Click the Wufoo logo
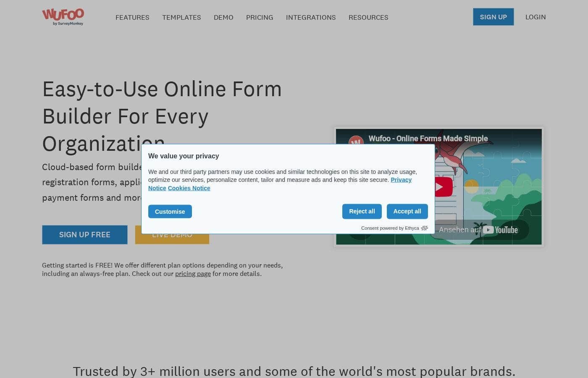The image size is (588, 378). click(x=63, y=17)
